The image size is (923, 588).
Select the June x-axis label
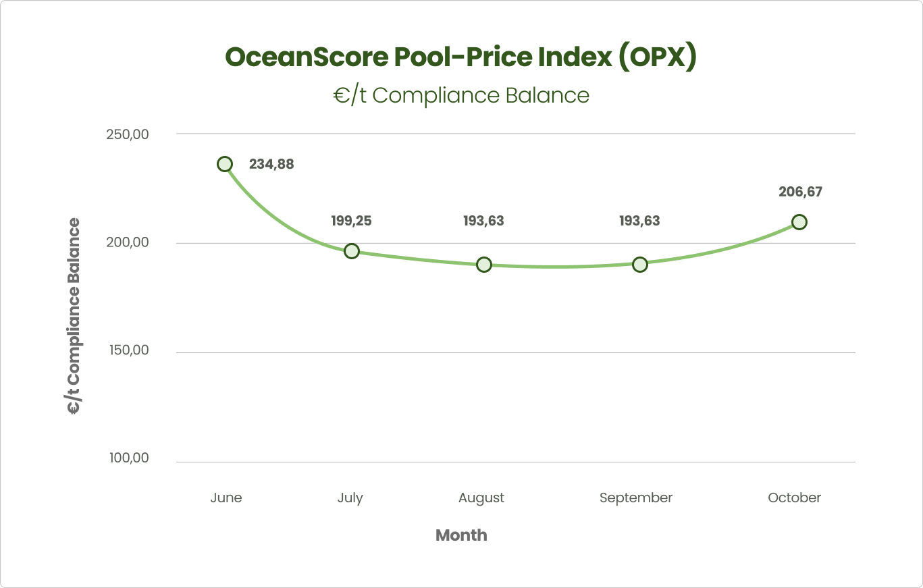pos(226,498)
